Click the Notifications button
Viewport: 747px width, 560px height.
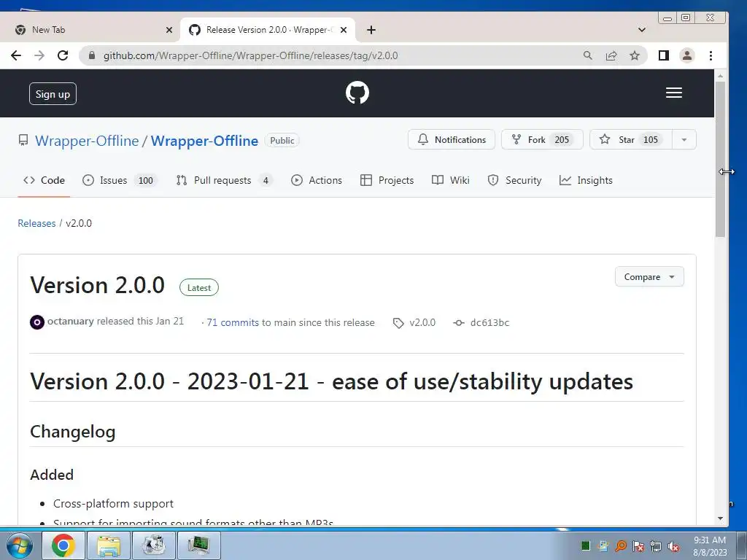[451, 139]
